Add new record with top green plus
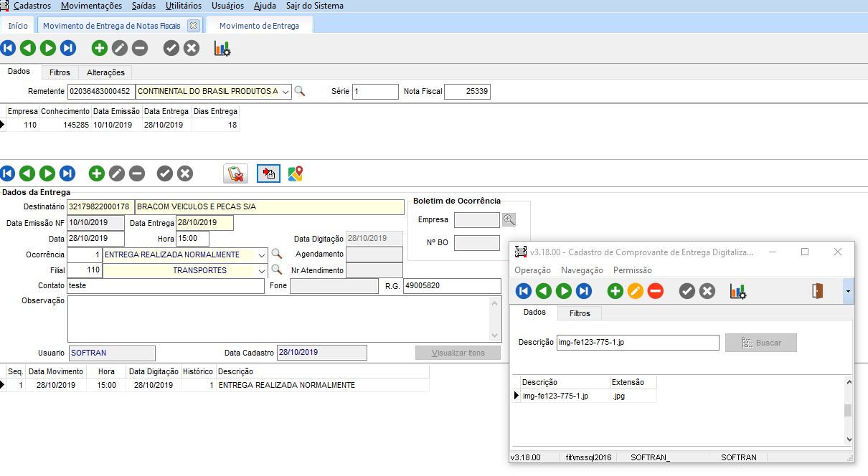This screenshot has height=476, width=868. click(100, 49)
